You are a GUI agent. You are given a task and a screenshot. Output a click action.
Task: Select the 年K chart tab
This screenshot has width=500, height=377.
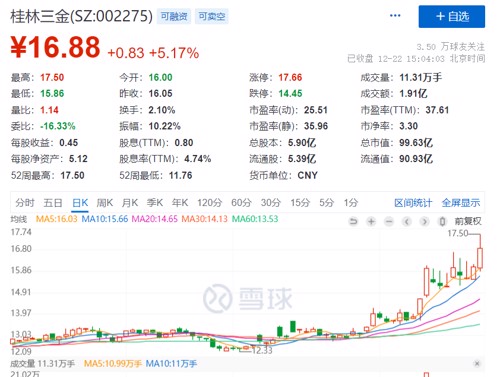180,203
